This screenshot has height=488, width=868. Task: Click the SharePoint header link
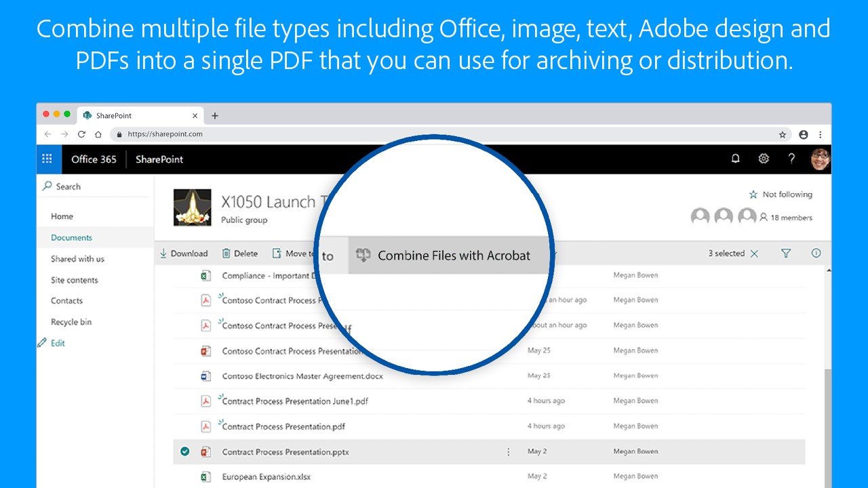click(x=159, y=159)
